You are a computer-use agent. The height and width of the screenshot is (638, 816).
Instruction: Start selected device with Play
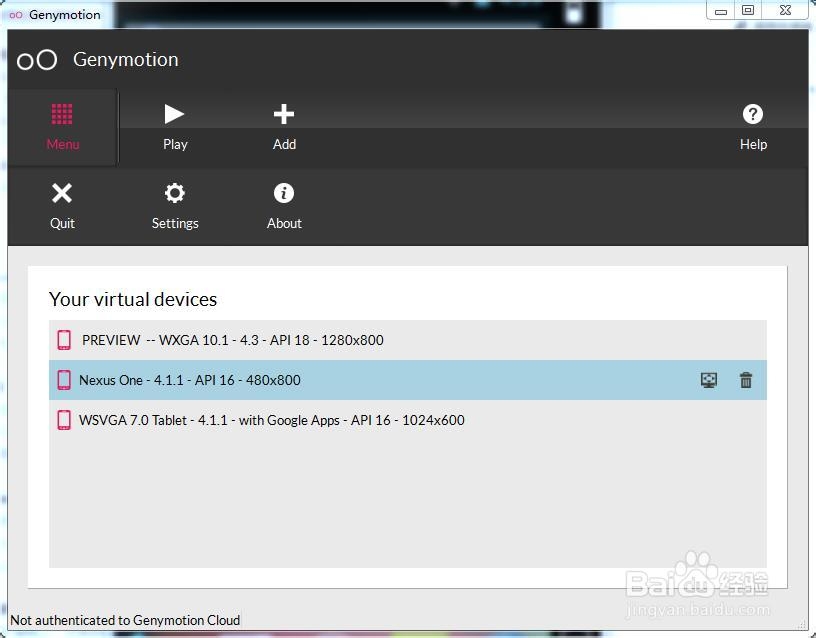pos(174,127)
